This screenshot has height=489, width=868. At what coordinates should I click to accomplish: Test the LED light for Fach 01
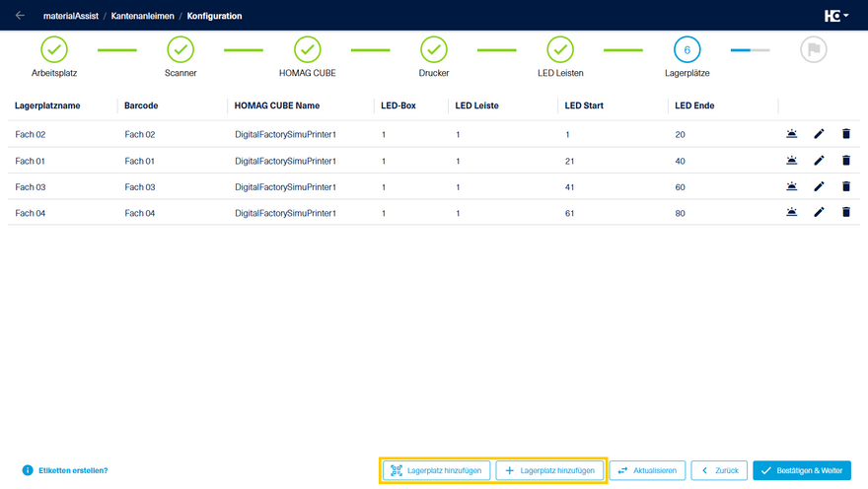(792, 161)
